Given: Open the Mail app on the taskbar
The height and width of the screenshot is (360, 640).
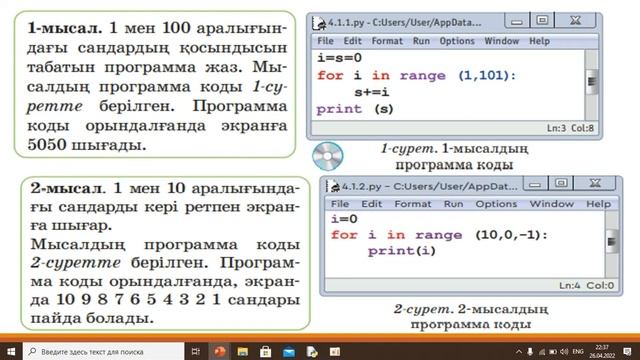Looking at the screenshot, I should 289,351.
